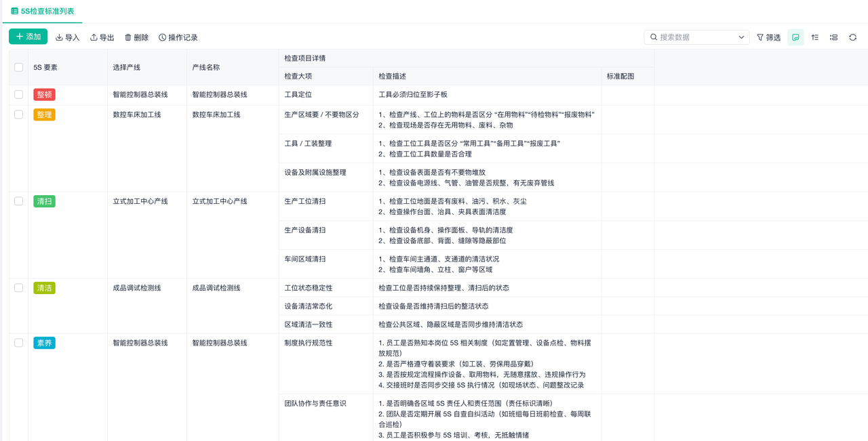The image size is (868, 441).
Task: Click the olive 清洁 tag
Action: tap(44, 288)
